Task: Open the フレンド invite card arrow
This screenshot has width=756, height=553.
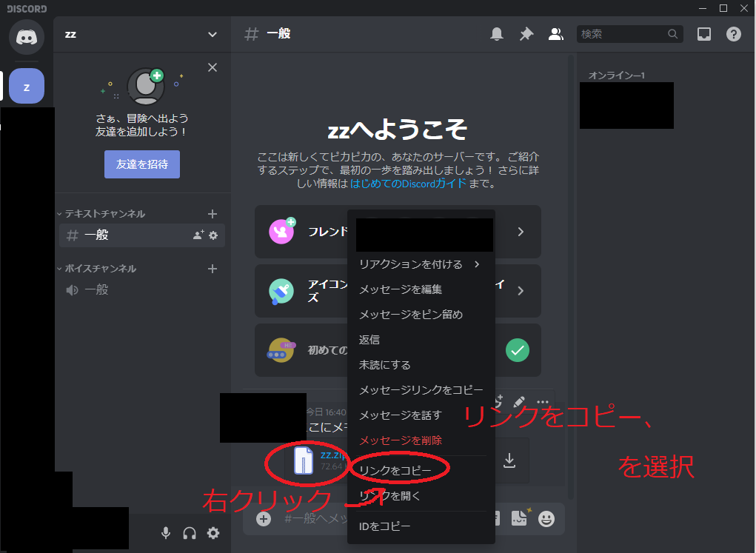Action: (521, 232)
